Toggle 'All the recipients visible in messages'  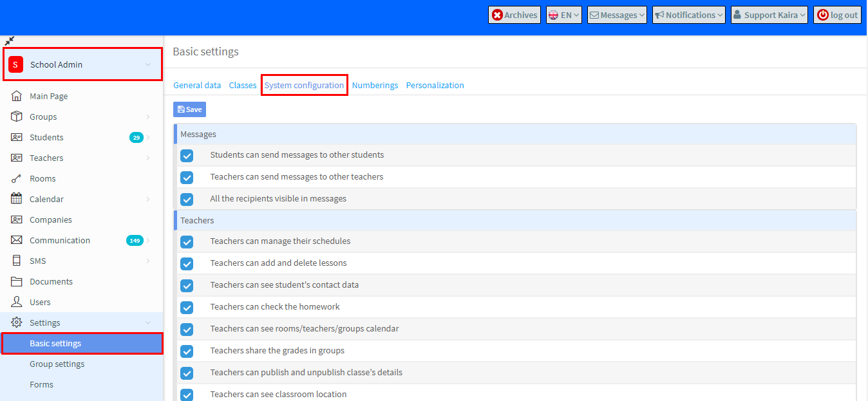[187, 199]
